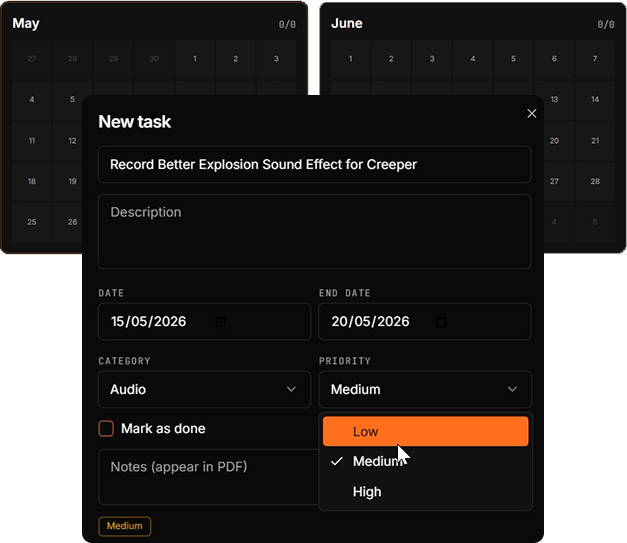Viewport: 627px width, 543px height.
Task: Select May 3 in the calendar
Action: coord(276,59)
